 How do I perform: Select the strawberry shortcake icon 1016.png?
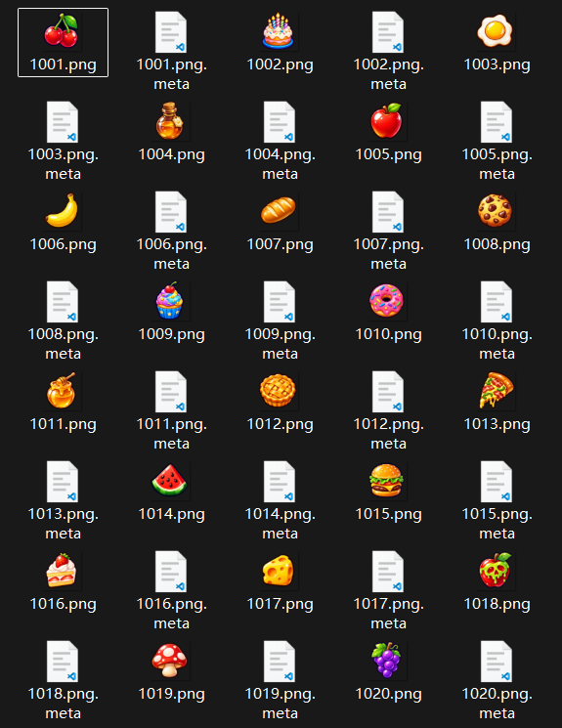[62, 571]
